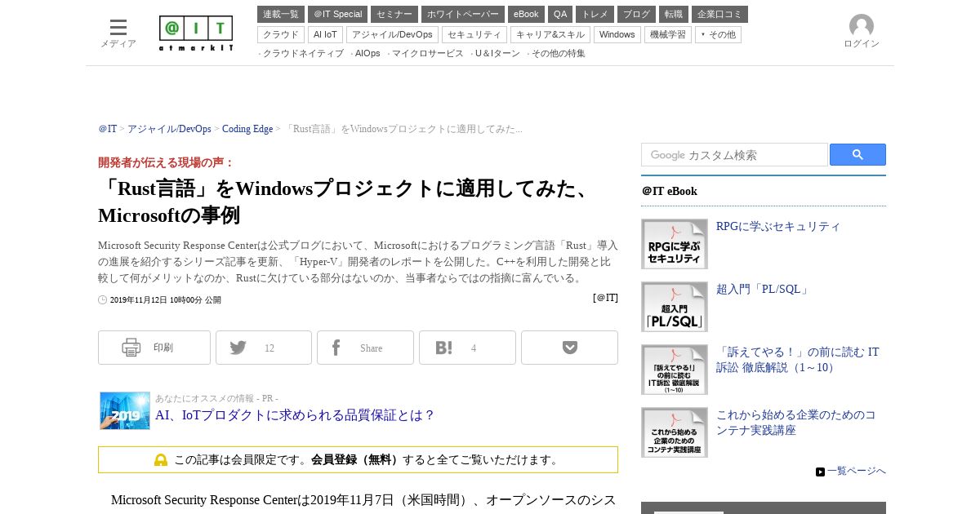This screenshot has height=514, width=980.
Task: Share on Twitter with bird icon
Action: pyautogui.click(x=264, y=348)
